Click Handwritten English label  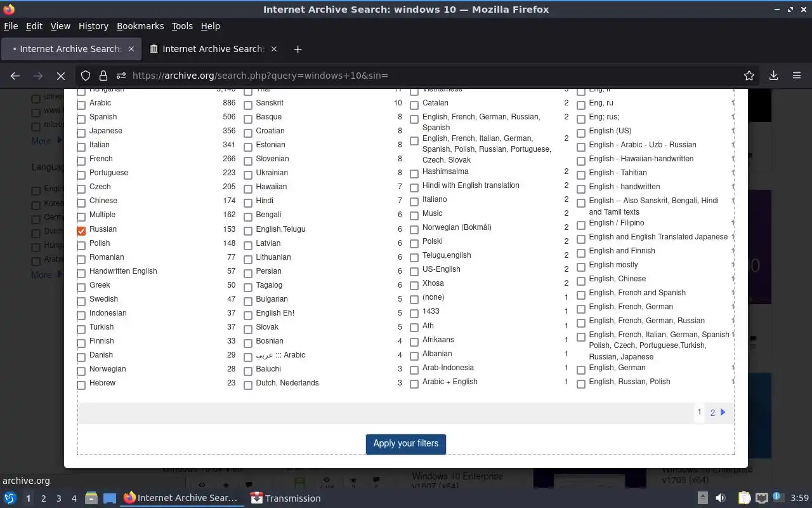click(x=123, y=271)
